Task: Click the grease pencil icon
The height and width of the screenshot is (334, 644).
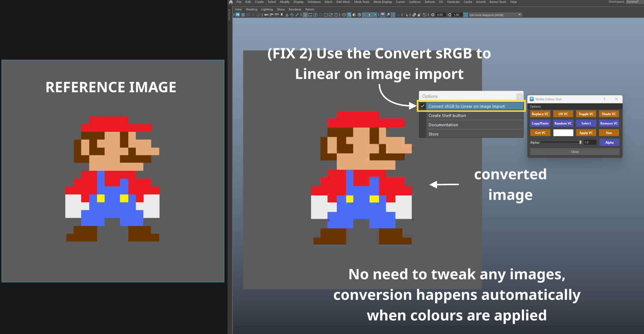Action: tap(297, 15)
